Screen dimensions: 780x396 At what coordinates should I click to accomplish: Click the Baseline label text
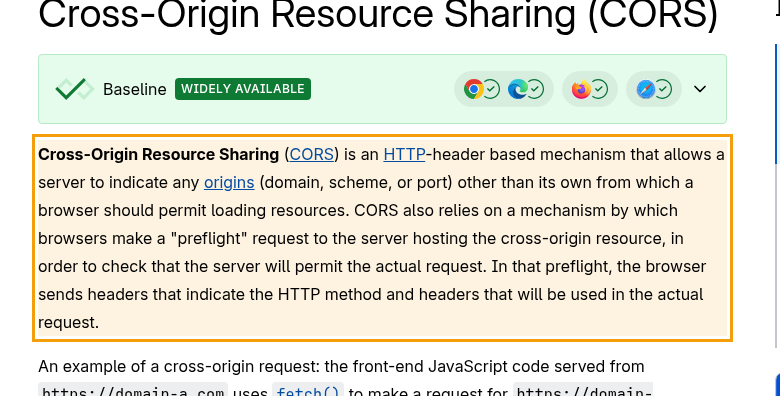(x=134, y=90)
